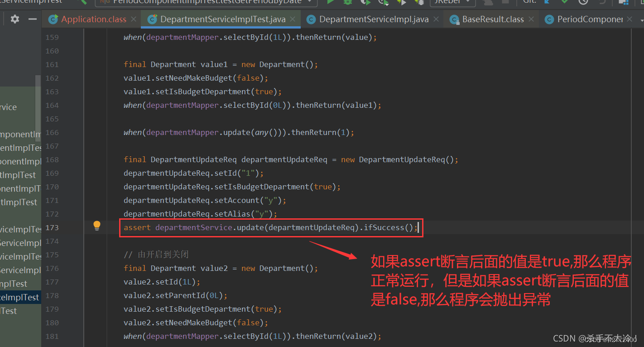This screenshot has height=347, width=644.
Task: Select the 'mplTest' item in project tree
Action: [14, 284]
